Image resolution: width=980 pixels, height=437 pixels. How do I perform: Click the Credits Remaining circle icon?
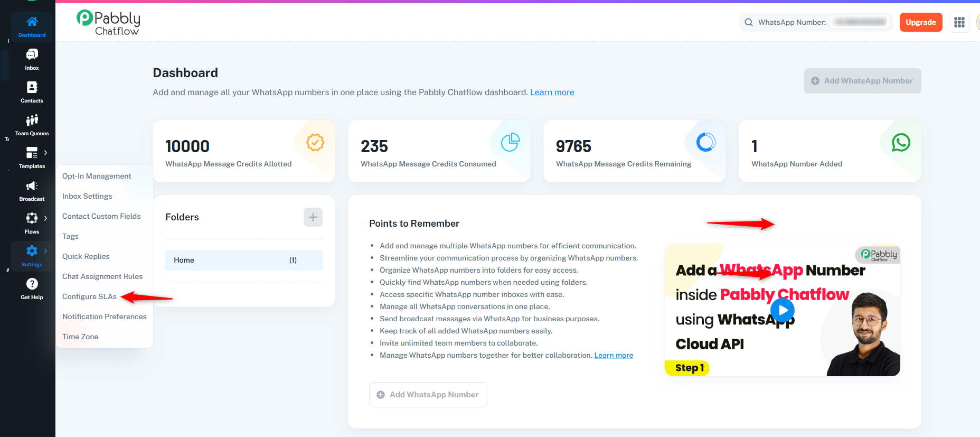(x=706, y=142)
